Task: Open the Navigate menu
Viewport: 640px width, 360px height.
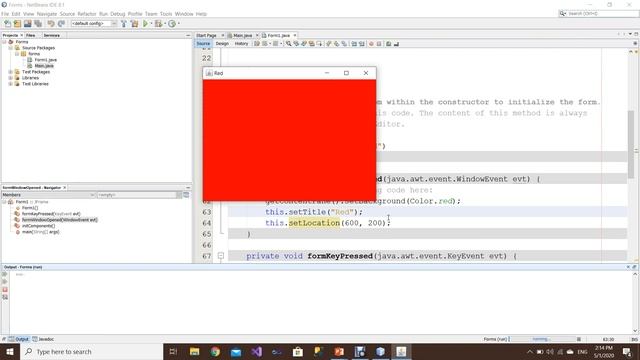Action: click(x=47, y=14)
